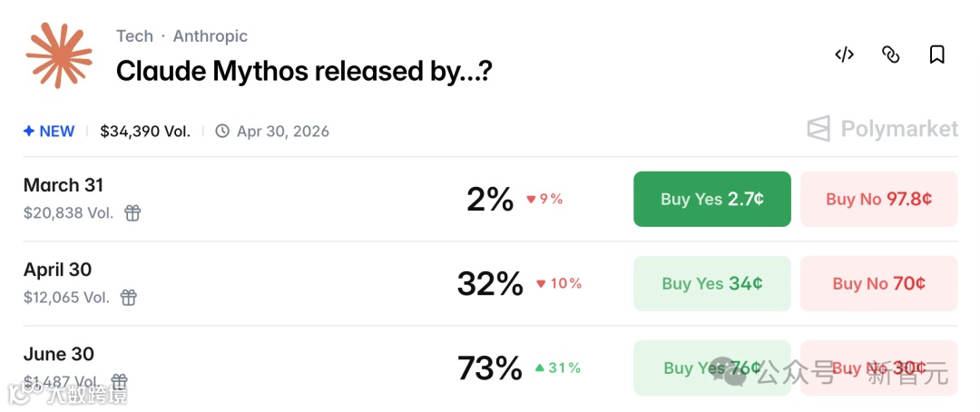Screen dimensions: 980x412
Task: Click the embed code icon
Action: 844,54
